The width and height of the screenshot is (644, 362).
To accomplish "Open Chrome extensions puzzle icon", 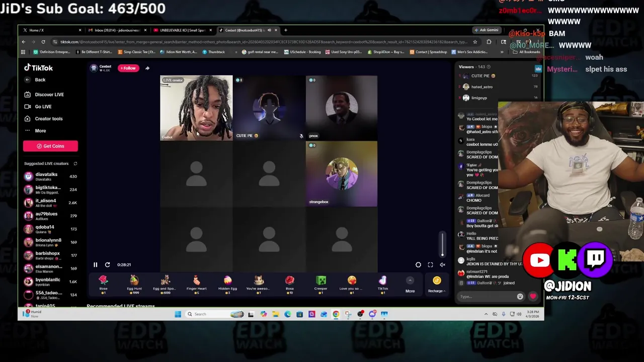I will click(489, 42).
